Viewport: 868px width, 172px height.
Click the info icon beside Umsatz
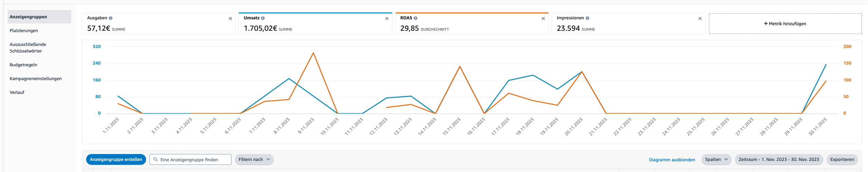[263, 18]
